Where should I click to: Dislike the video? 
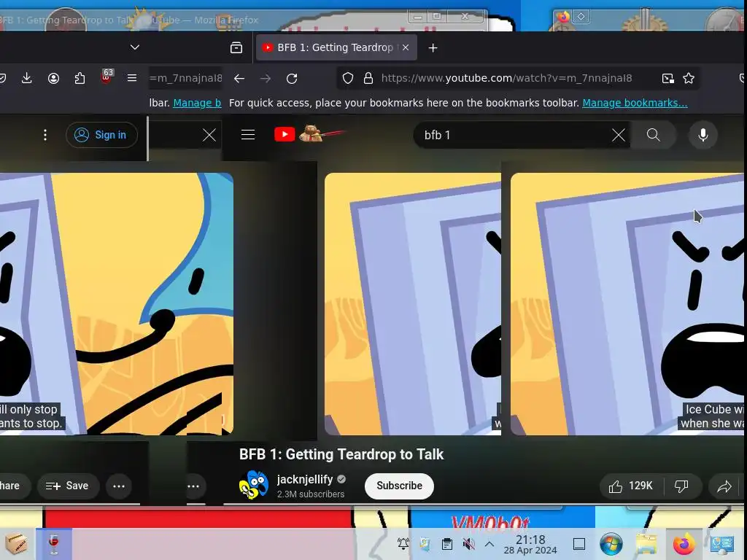click(x=682, y=486)
